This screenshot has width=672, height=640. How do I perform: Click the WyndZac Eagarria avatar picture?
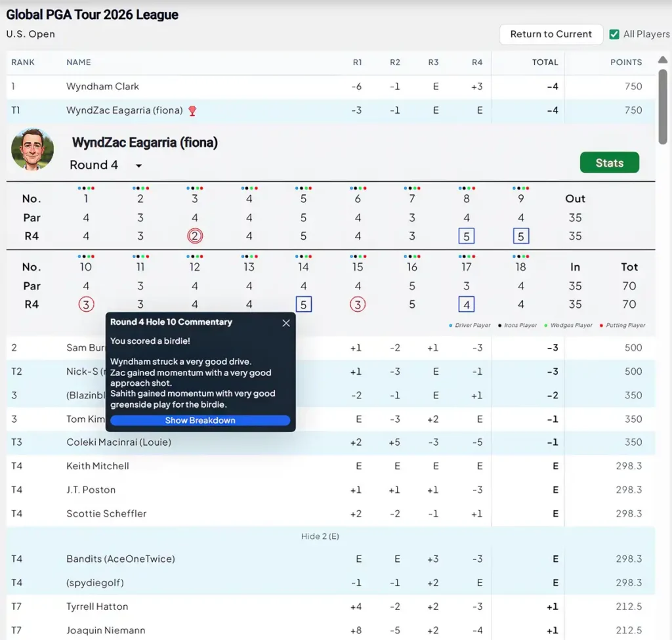click(33, 149)
